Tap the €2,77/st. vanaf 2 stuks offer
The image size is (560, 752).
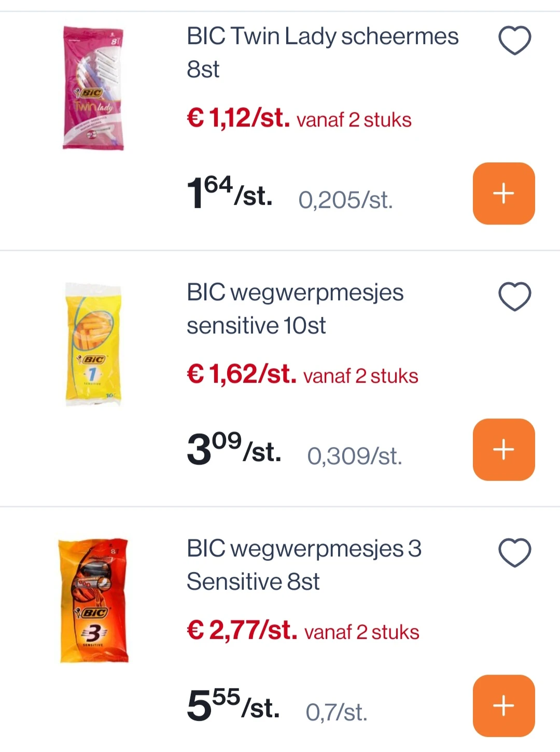[303, 630]
